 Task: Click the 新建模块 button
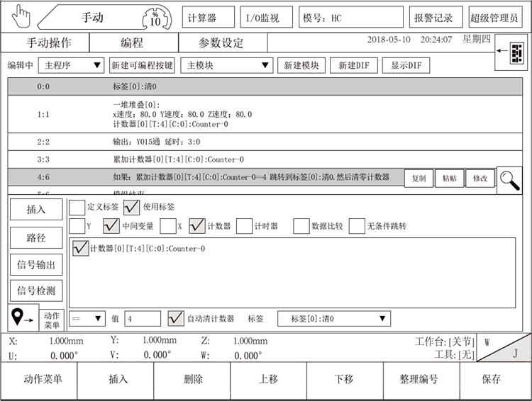tap(301, 65)
